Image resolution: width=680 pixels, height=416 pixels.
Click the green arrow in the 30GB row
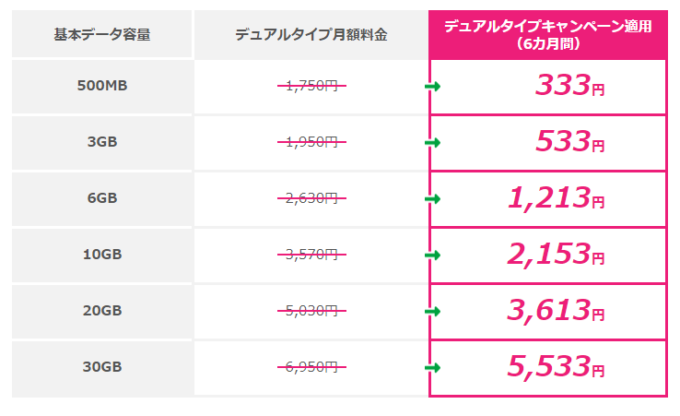point(432,369)
